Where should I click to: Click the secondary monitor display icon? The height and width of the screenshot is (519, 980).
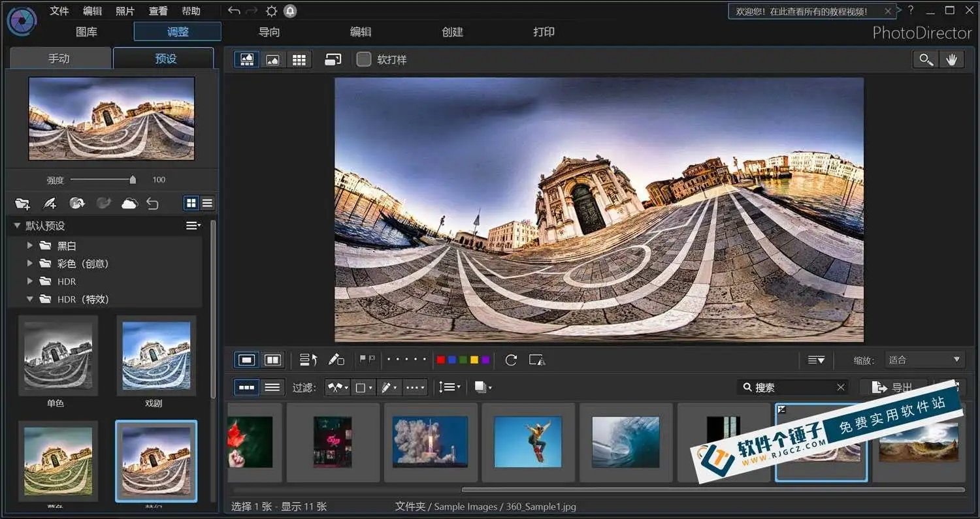tap(333, 59)
